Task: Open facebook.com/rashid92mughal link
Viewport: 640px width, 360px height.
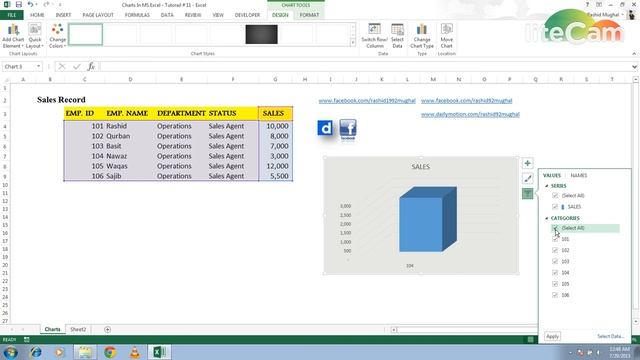Action: coord(467,100)
